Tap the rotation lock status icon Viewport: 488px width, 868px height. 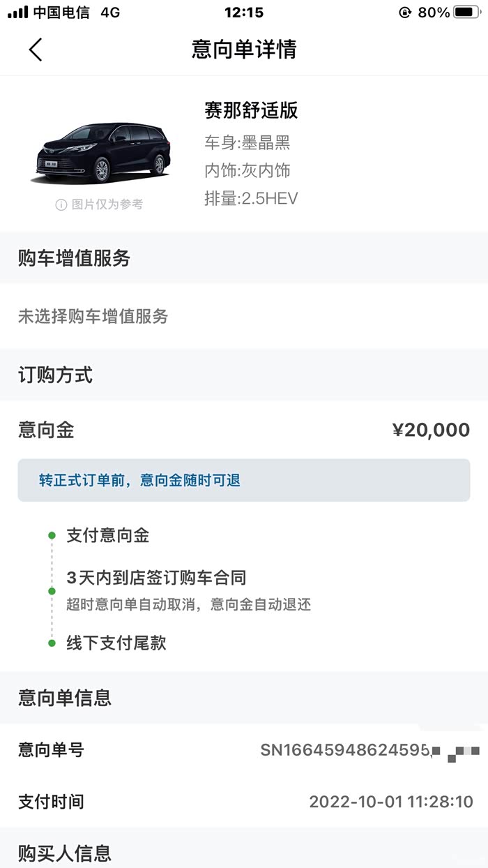(x=405, y=12)
